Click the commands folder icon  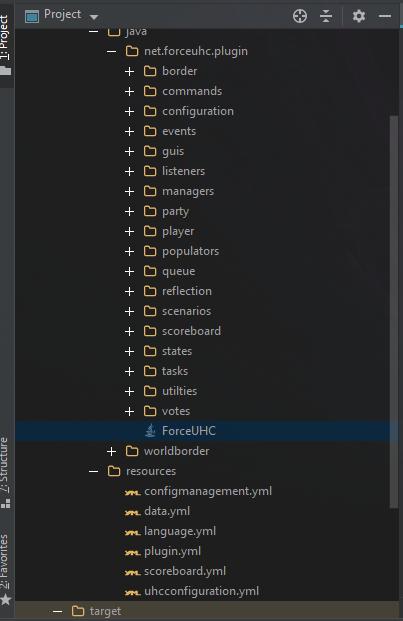[x=150, y=91]
